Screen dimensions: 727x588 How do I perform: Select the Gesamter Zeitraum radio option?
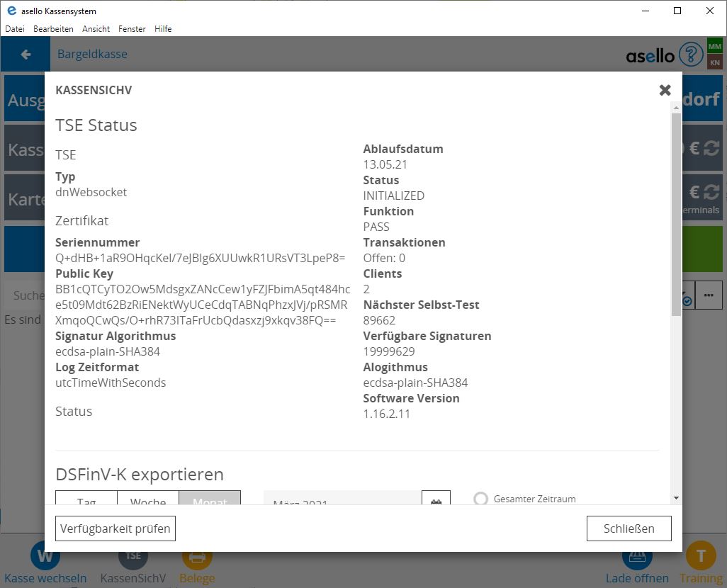click(x=481, y=499)
